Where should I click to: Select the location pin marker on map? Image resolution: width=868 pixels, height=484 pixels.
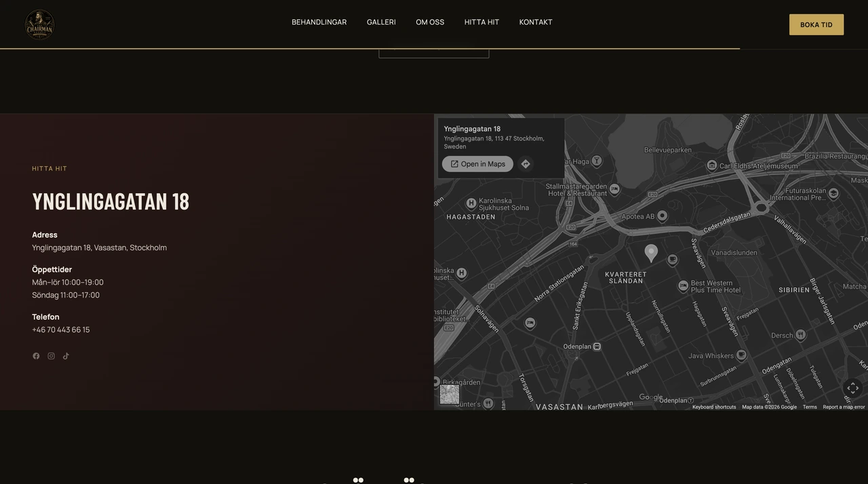coord(651,254)
